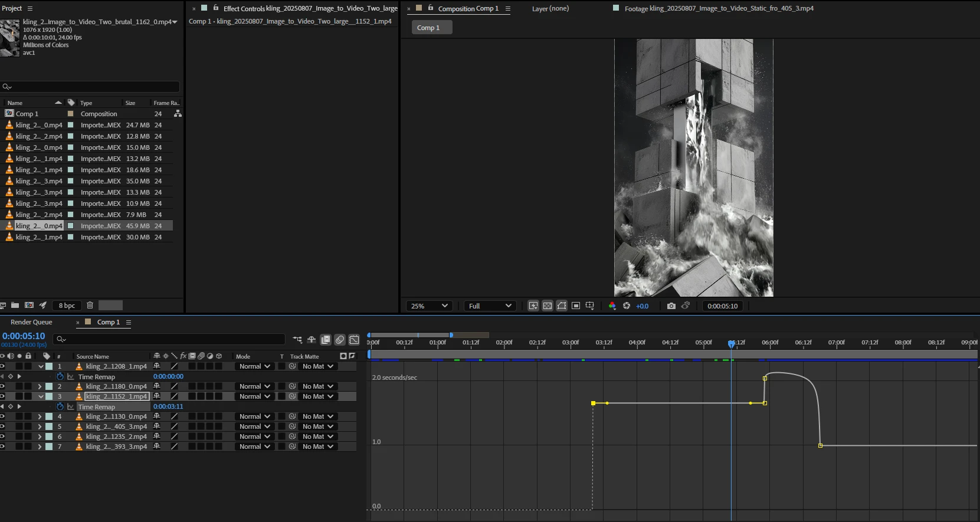Image resolution: width=980 pixels, height=522 pixels.
Task: Switch to the Render Queue tab
Action: [31, 322]
